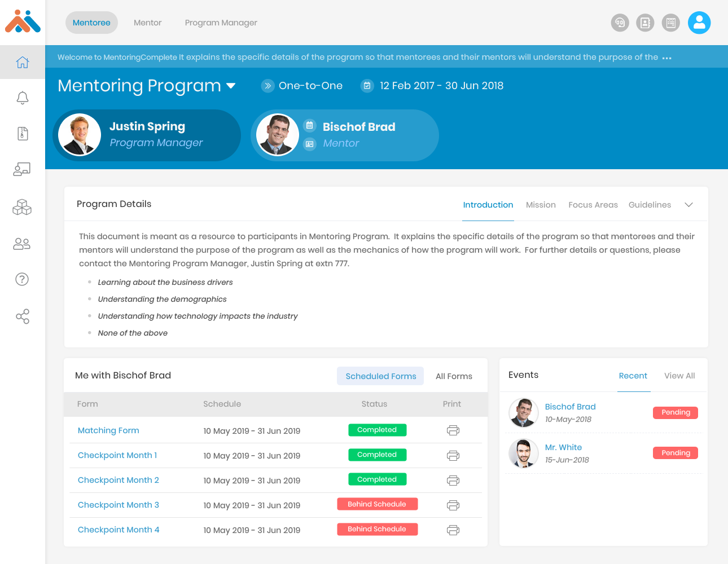Click print icon for Checkpoint Month 3
Image resolution: width=728 pixels, height=564 pixels.
(x=453, y=505)
